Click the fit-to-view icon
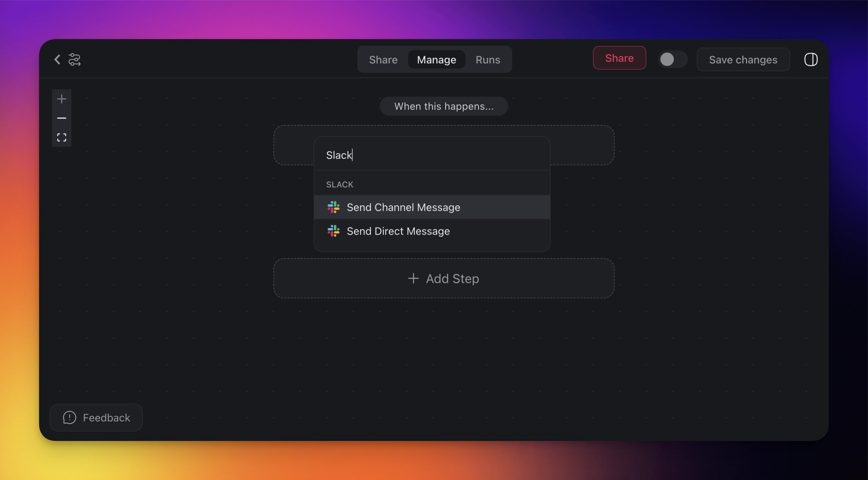868x480 pixels. pos(61,137)
